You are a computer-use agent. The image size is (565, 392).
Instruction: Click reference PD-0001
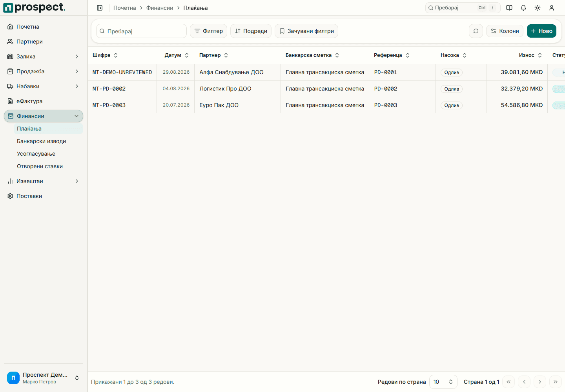pos(386,72)
